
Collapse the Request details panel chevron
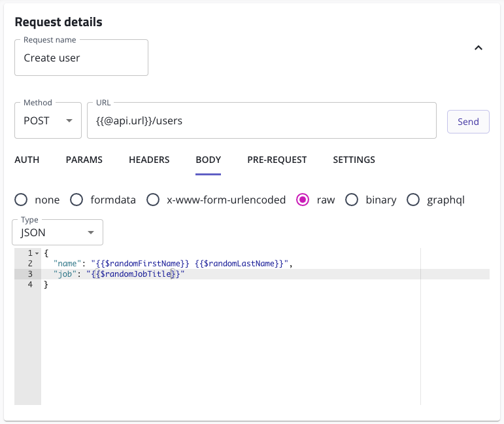pos(479,48)
